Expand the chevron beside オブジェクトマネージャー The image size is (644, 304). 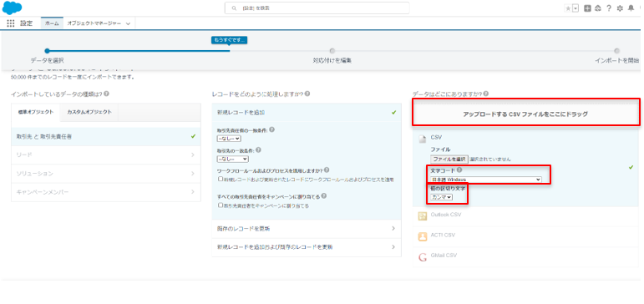(128, 24)
